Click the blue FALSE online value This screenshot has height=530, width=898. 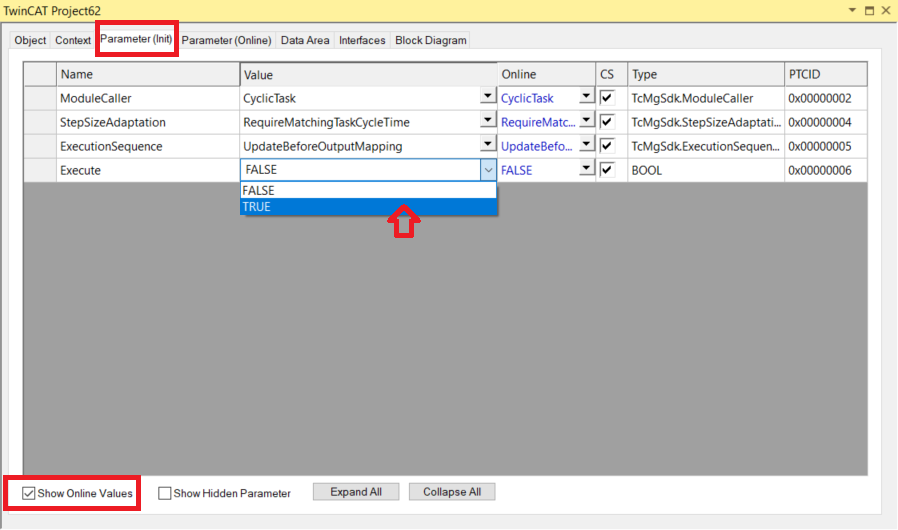point(517,170)
